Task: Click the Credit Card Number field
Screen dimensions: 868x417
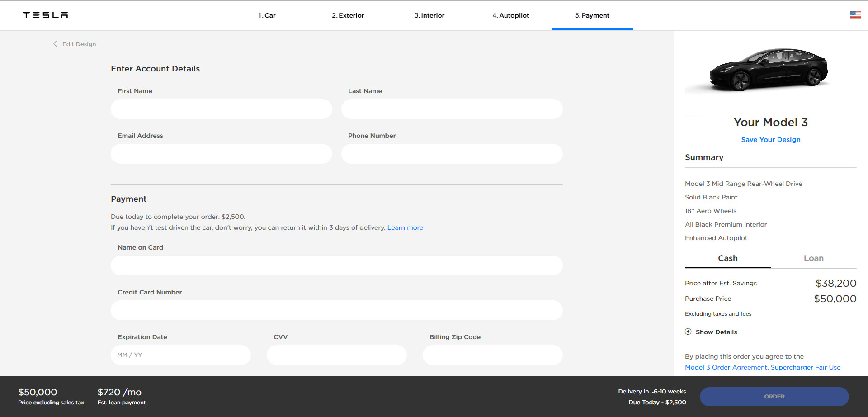Action: pyautogui.click(x=336, y=310)
